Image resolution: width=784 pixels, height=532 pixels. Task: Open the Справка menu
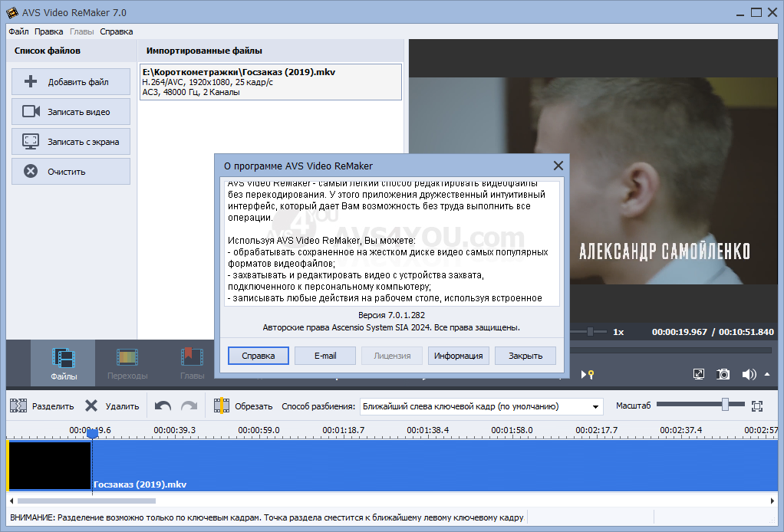pyautogui.click(x=116, y=31)
